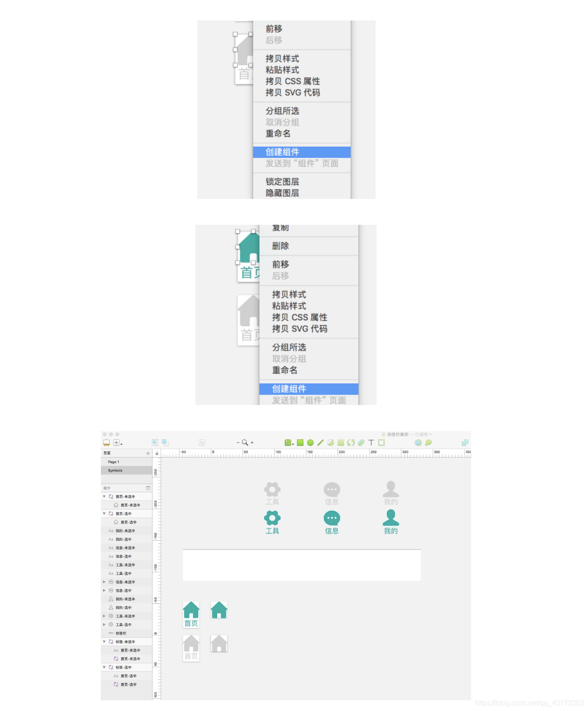
Task: Select the white tab bar rectangle on canvas
Action: tap(302, 565)
